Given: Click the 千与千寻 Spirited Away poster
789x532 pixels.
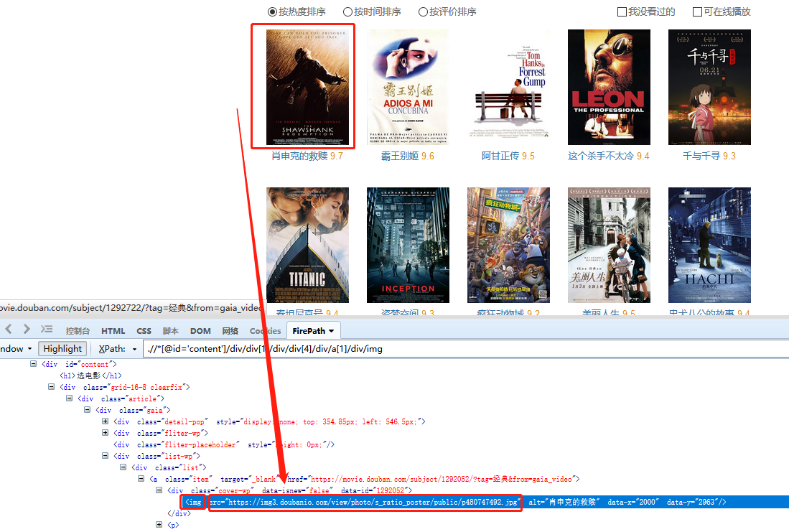Looking at the screenshot, I should (709, 87).
